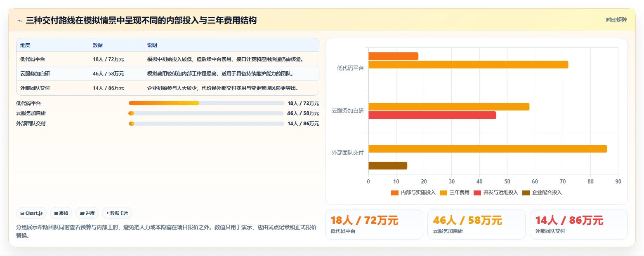Click 云服务加自研 三年费用 bar in chart
Screen dimensions: 644x256
(449, 107)
